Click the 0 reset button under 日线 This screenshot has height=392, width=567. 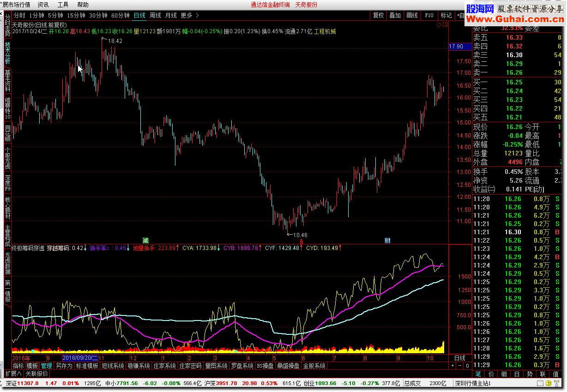click(467, 366)
